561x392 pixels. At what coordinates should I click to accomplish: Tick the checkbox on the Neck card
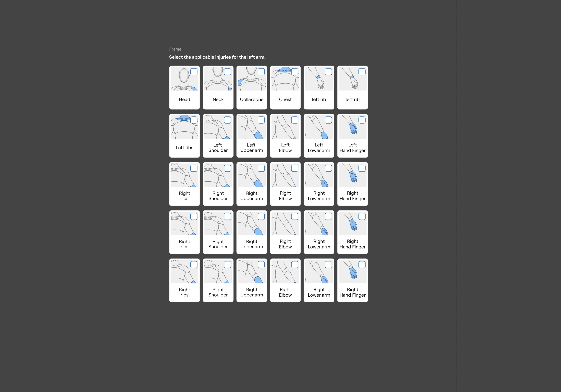click(228, 72)
